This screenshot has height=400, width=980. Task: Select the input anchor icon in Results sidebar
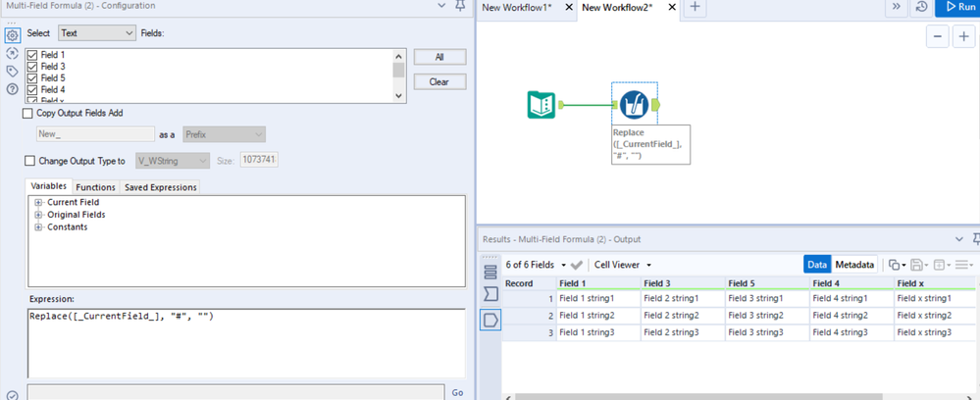[x=490, y=294]
